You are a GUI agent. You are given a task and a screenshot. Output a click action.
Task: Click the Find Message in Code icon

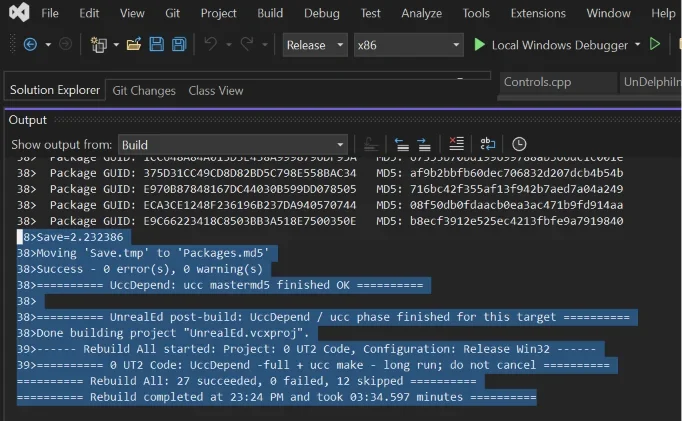pyautogui.click(x=371, y=144)
